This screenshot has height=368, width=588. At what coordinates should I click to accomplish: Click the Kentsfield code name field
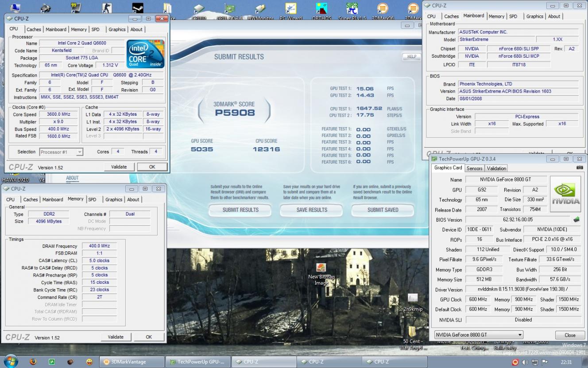(62, 51)
